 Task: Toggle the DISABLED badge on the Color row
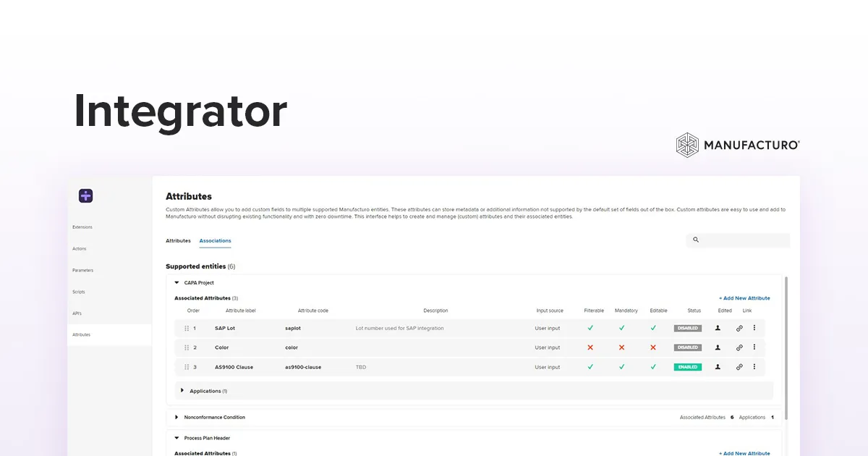[686, 347]
